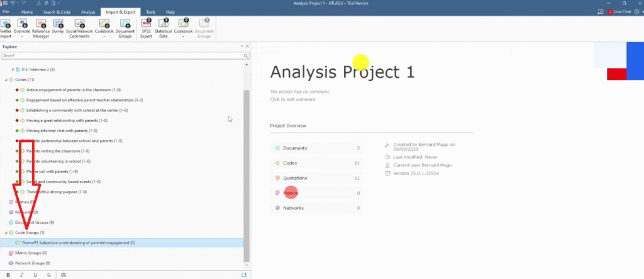
Task: Click the 'Click to edit comment' text
Action: tap(292, 99)
